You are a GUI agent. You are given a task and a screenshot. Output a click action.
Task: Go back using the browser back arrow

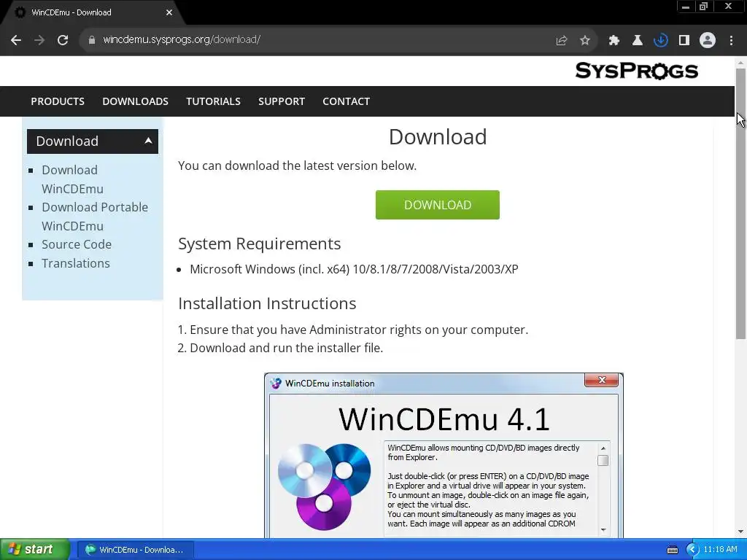click(16, 40)
